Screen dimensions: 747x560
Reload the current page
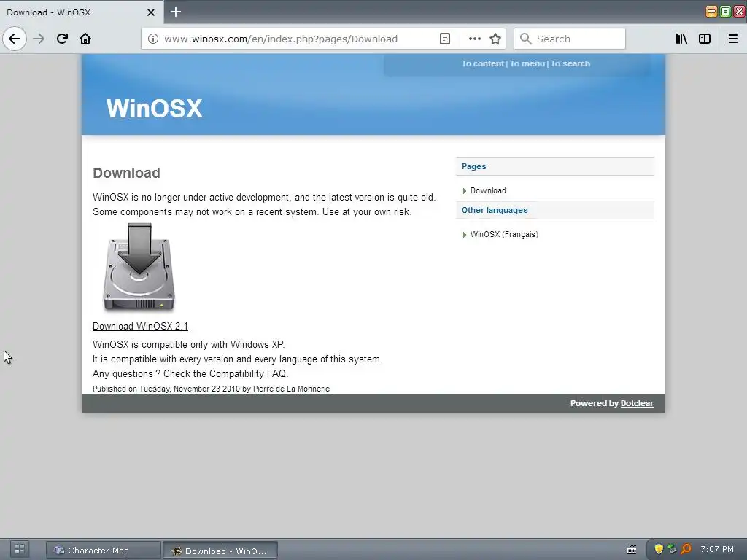tap(62, 39)
